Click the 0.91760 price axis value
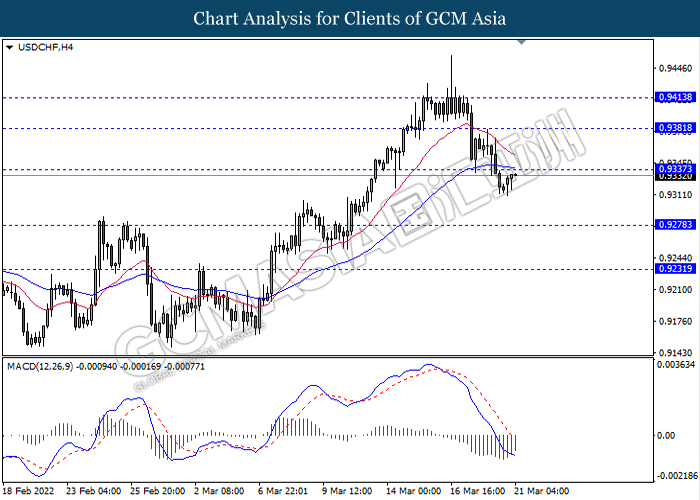This screenshot has height=500, width=700. click(x=675, y=321)
